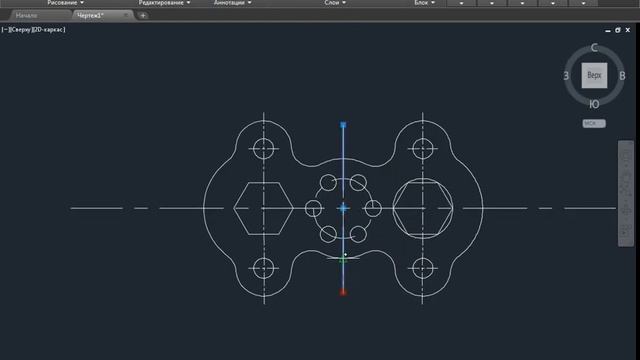Restore the drawing viewport window
This screenshot has width=640, height=360.
click(618, 30)
